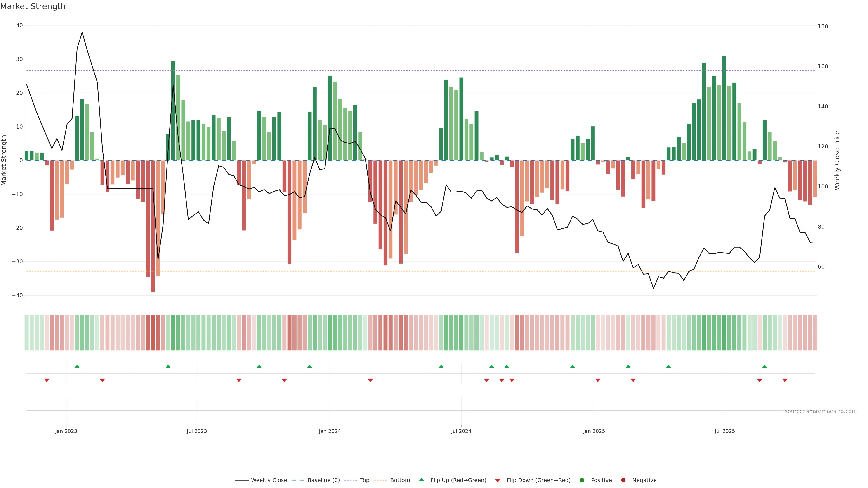Click the Weekly Close Price axis title
Viewport: 868px width, 488px height.
click(x=837, y=160)
